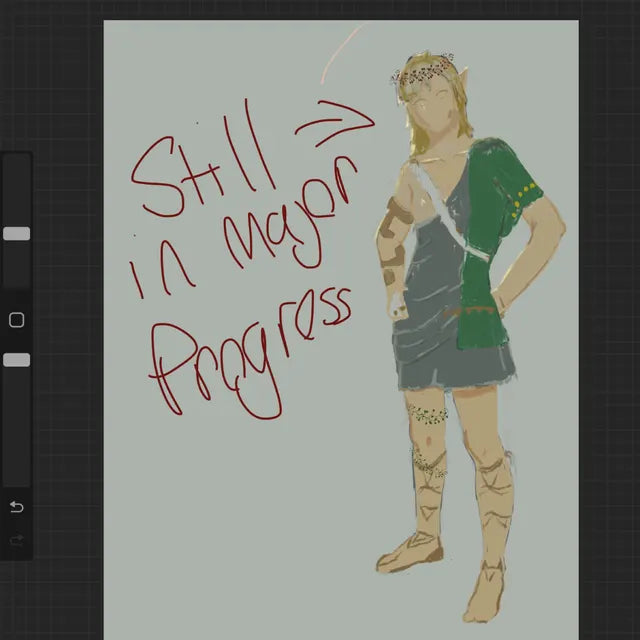Click the brush opacity slider handle
The width and height of the screenshot is (640, 640).
click(16, 359)
